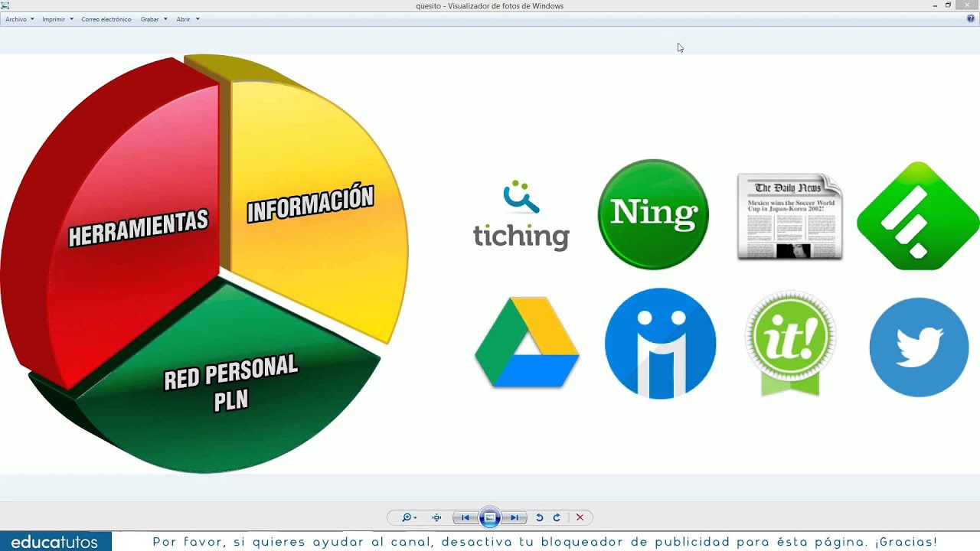The image size is (980, 551).
Task: Open the Abrir menu
Action: pos(188,19)
